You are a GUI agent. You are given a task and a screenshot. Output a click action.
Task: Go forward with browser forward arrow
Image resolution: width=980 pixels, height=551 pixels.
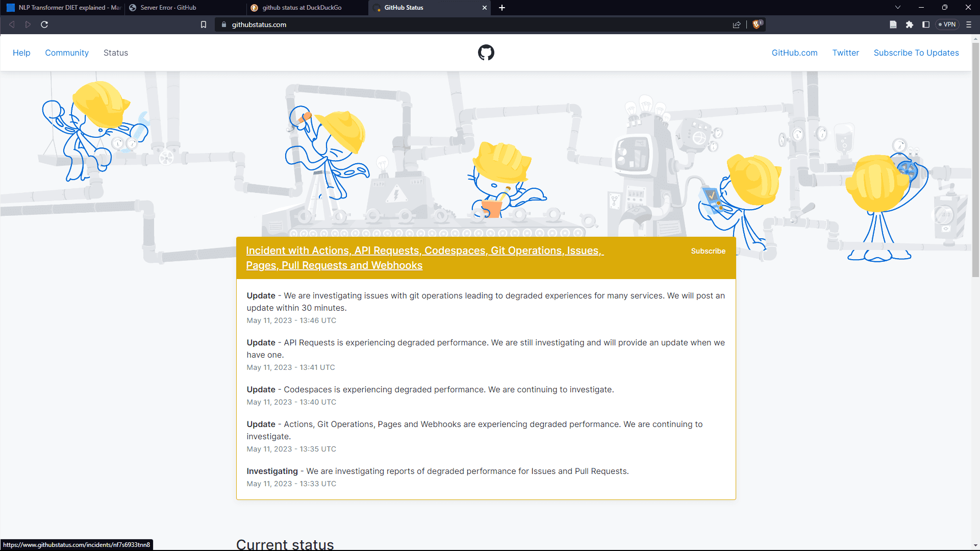pos(28,24)
